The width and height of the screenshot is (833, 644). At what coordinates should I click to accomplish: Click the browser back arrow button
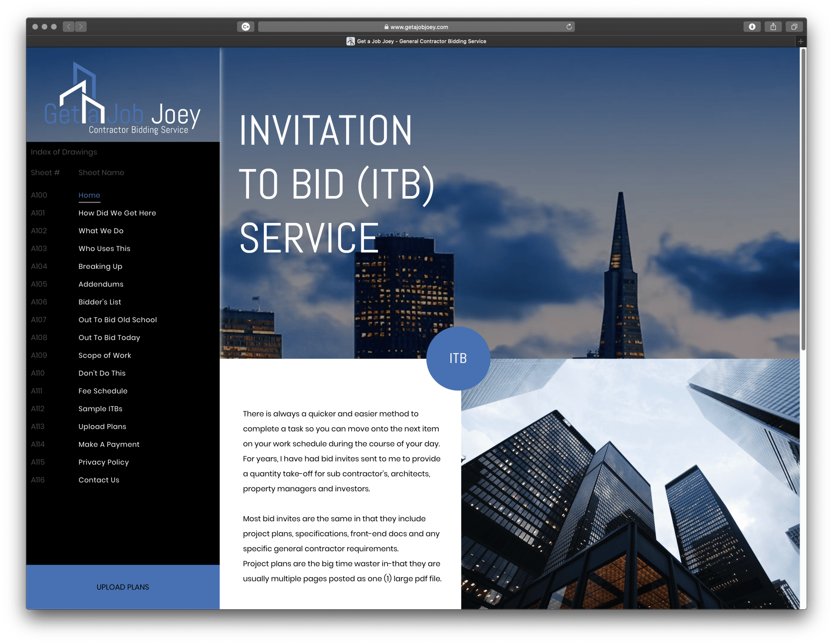pos(69,27)
